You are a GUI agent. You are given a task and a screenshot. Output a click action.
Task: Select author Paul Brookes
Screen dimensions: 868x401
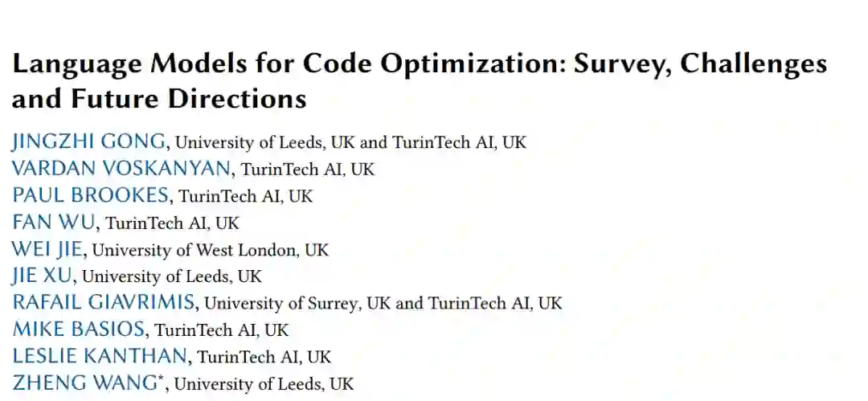pos(91,195)
